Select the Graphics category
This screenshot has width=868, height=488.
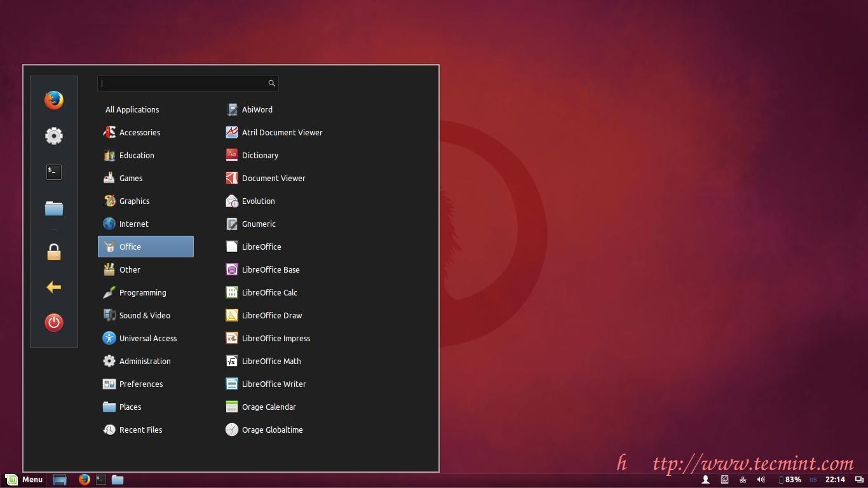point(134,201)
